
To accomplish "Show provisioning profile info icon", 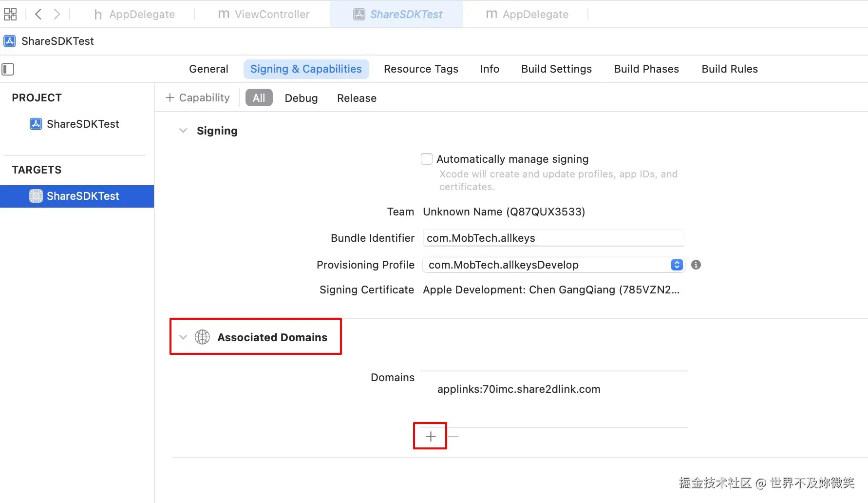I will [696, 265].
